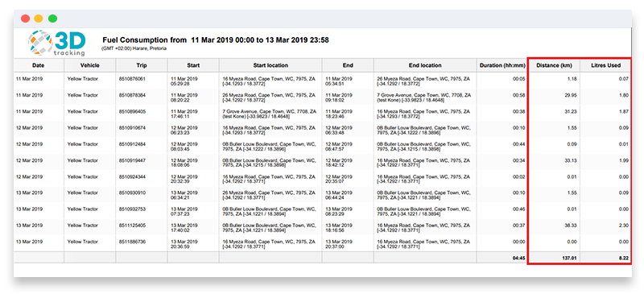Click the Start location column header
Screen dimensions: 644x294
pos(270,65)
